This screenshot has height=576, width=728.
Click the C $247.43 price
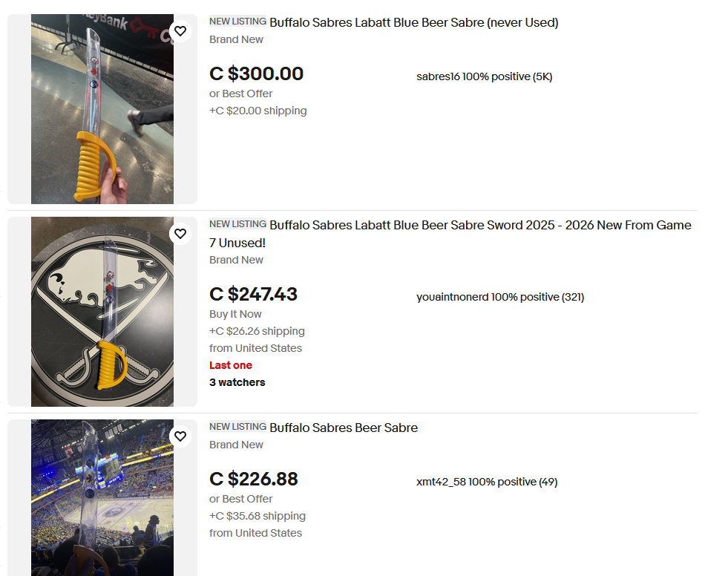(254, 294)
